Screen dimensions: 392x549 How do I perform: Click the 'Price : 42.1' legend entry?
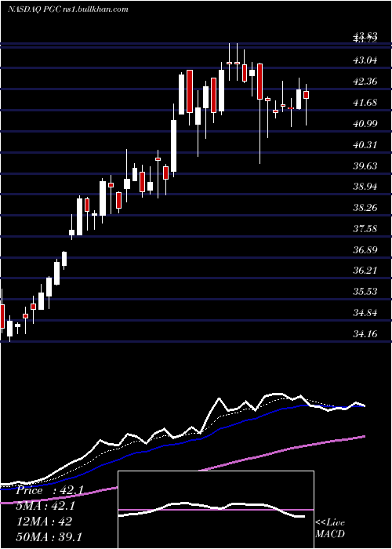[50, 490]
